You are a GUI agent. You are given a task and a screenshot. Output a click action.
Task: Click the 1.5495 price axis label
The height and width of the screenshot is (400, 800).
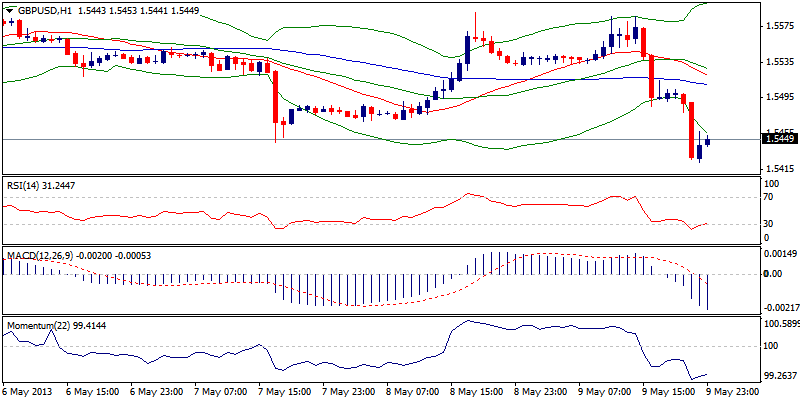pyautogui.click(x=779, y=97)
